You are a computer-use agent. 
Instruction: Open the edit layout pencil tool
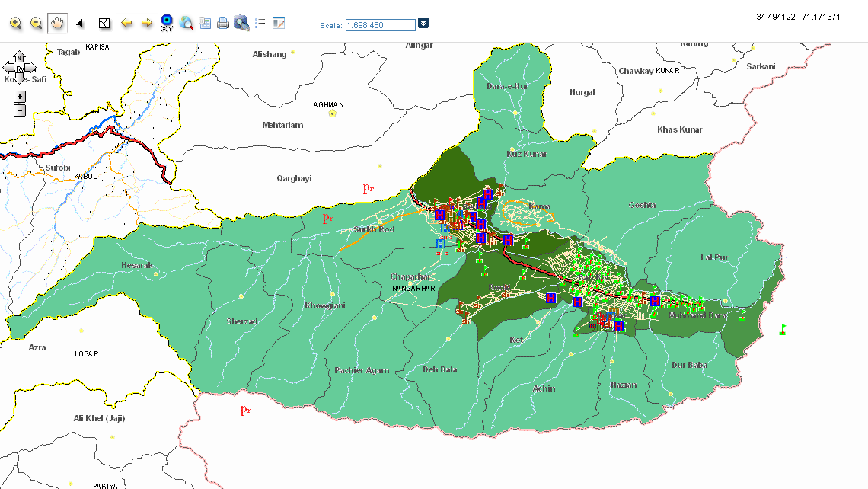279,24
